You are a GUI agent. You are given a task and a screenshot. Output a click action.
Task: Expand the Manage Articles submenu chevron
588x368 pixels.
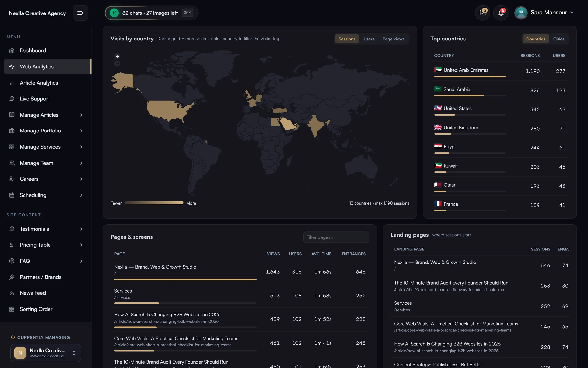(x=81, y=115)
